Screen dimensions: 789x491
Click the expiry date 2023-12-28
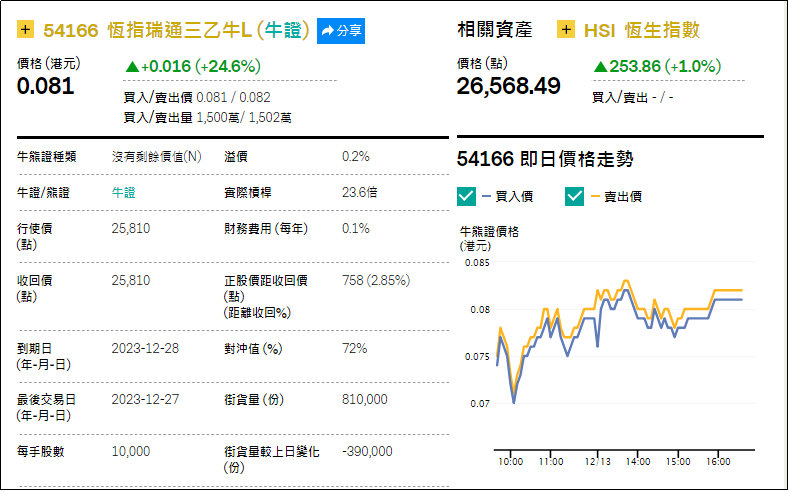pos(145,349)
